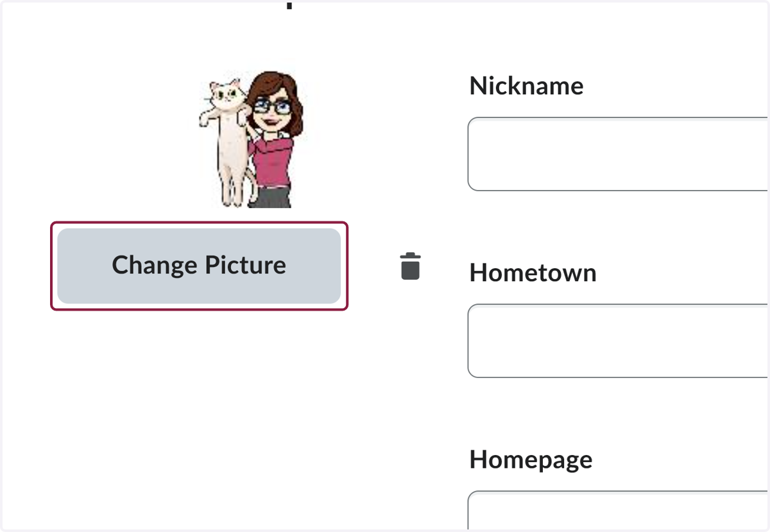Place cursor in the empty Hometown box
This screenshot has width=770, height=532.
pyautogui.click(x=619, y=341)
